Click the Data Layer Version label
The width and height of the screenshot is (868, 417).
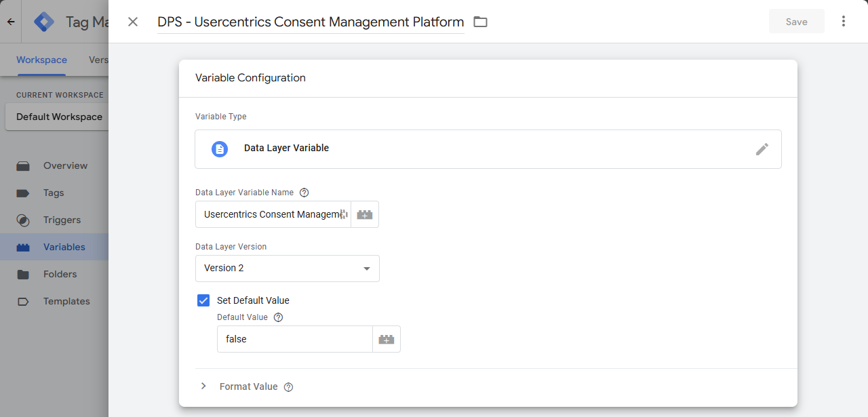point(231,247)
